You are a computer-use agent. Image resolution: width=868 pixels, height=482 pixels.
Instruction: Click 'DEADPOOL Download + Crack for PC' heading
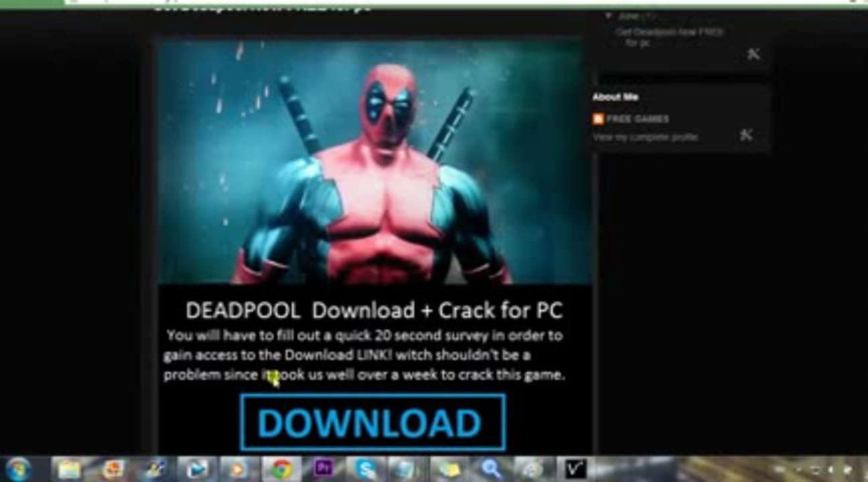point(374,311)
